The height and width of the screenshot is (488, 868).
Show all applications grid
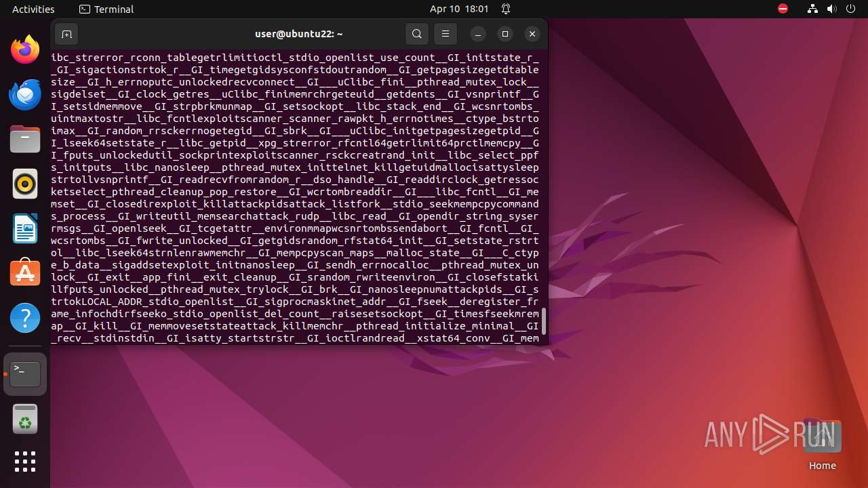[25, 462]
